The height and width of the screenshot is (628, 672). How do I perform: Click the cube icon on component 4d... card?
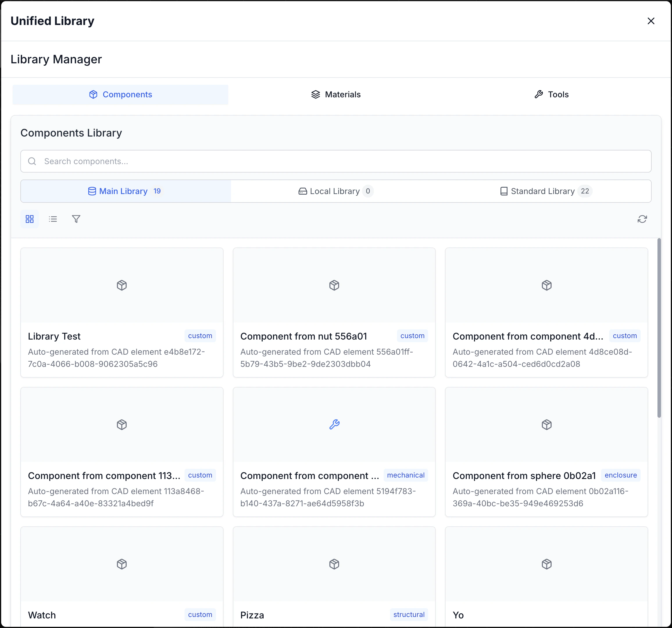tap(546, 285)
